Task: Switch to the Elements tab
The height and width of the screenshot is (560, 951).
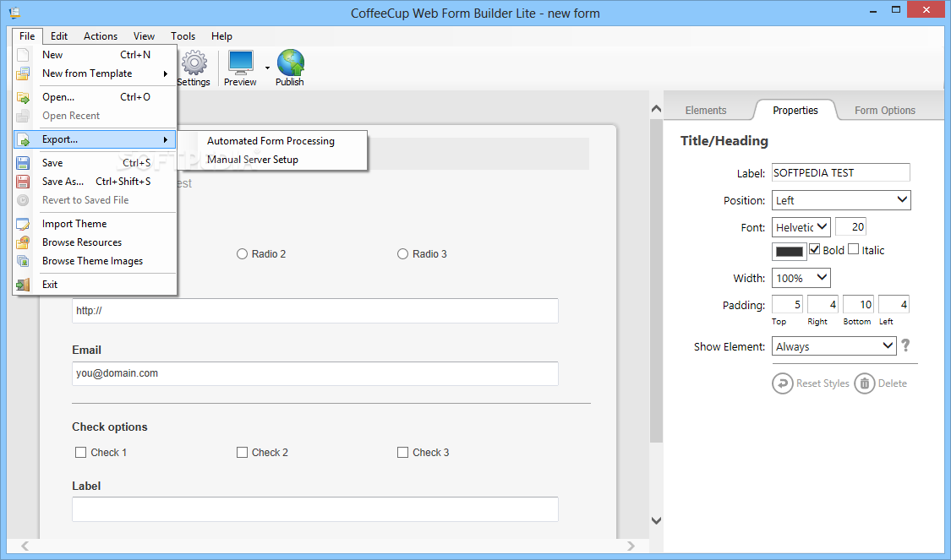Action: [705, 111]
